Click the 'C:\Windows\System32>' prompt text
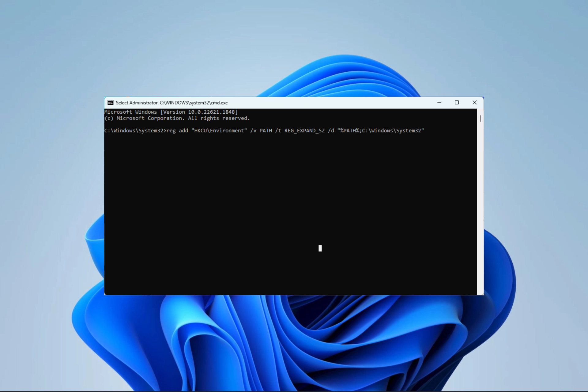Image resolution: width=588 pixels, height=392 pixels. pyautogui.click(x=135, y=131)
